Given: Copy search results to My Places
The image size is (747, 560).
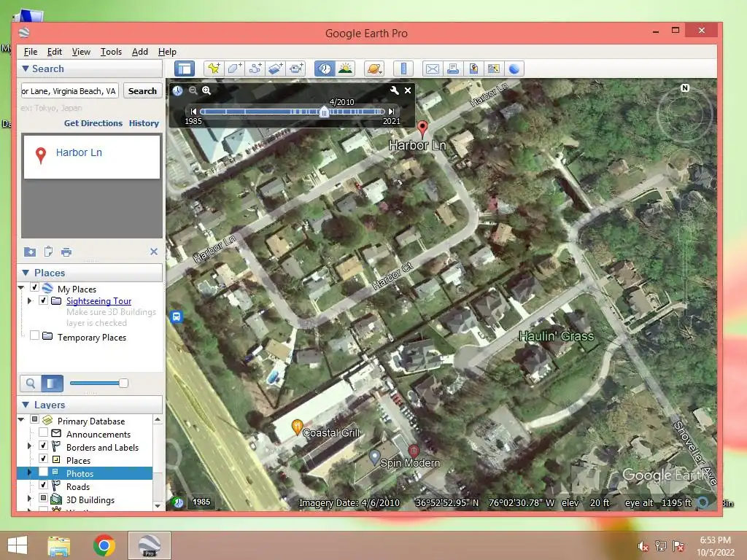Looking at the screenshot, I should click(29, 252).
